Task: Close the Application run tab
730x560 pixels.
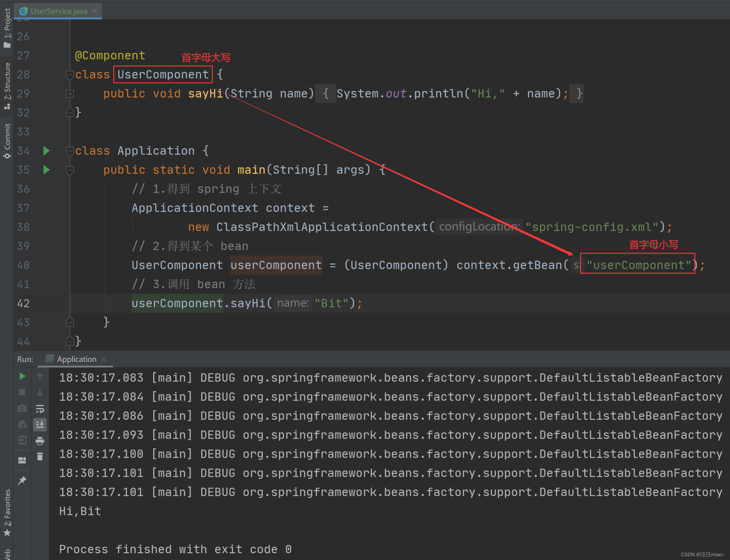Action: (x=104, y=359)
